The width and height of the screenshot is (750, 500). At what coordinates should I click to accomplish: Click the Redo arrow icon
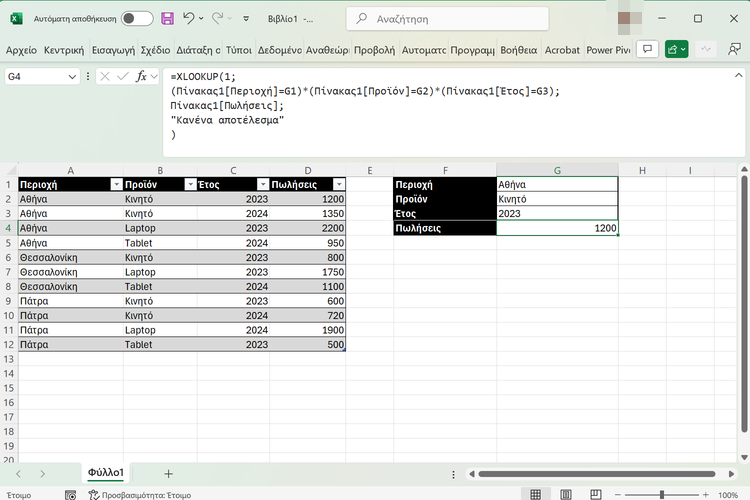[x=218, y=19]
